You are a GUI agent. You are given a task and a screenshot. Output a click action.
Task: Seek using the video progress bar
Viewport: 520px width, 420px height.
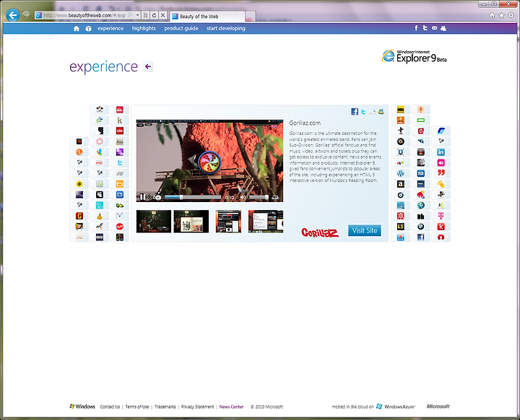point(193,197)
